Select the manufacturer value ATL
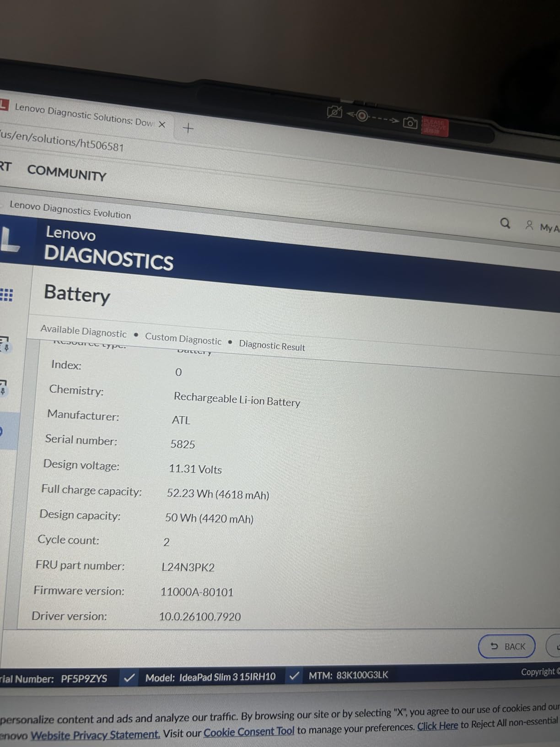 (181, 420)
